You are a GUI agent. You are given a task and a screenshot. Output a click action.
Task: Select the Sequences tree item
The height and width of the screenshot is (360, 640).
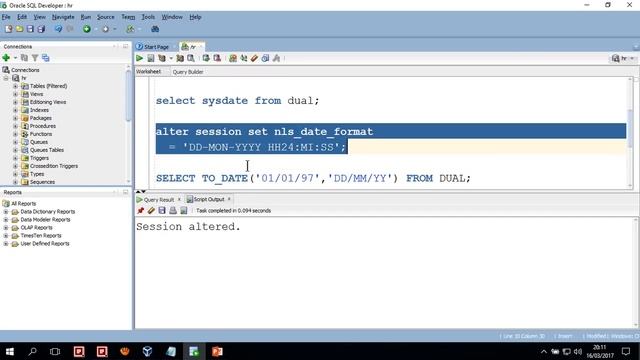[42, 182]
